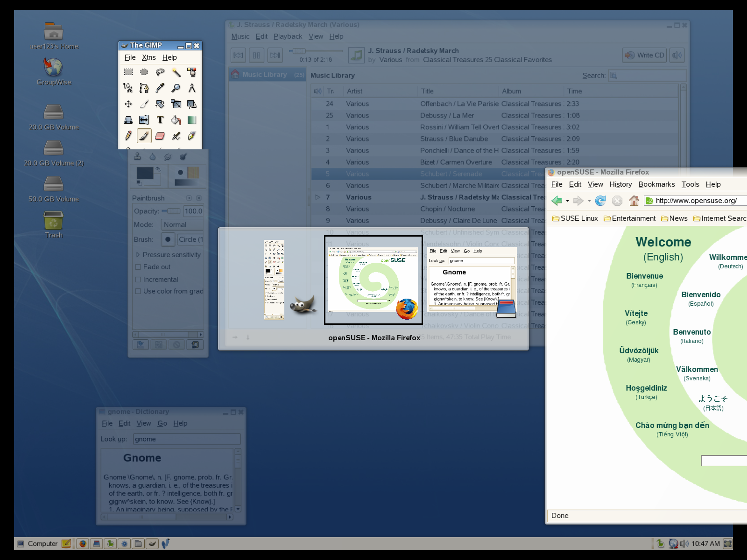Open Firefox from the bottom panel
This screenshot has width=747, height=560.
83,543
